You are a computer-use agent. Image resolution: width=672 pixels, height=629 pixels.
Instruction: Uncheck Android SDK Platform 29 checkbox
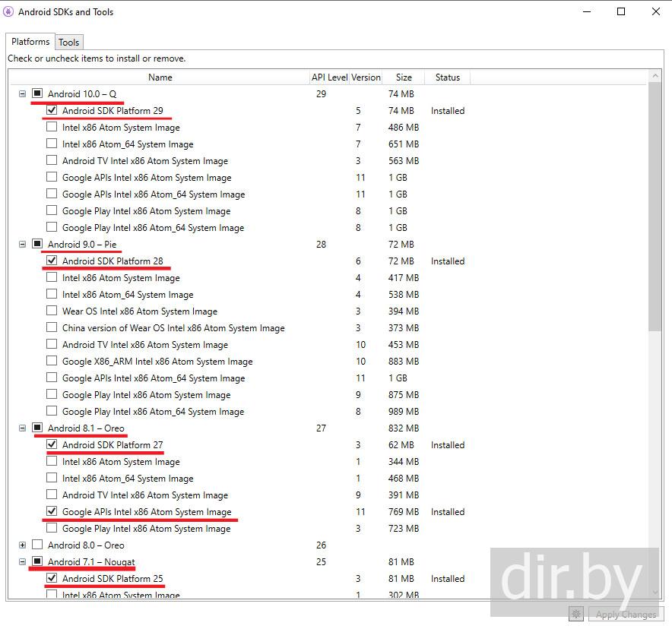pyautogui.click(x=52, y=111)
